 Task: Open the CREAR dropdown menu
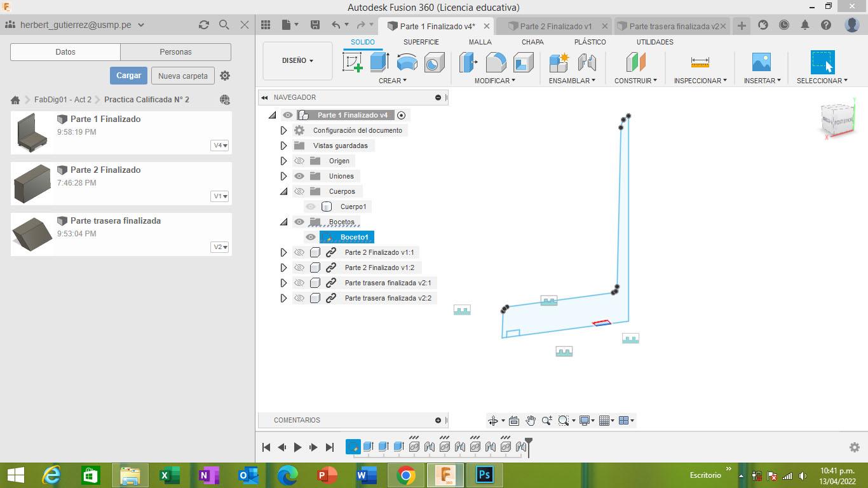[x=393, y=81]
